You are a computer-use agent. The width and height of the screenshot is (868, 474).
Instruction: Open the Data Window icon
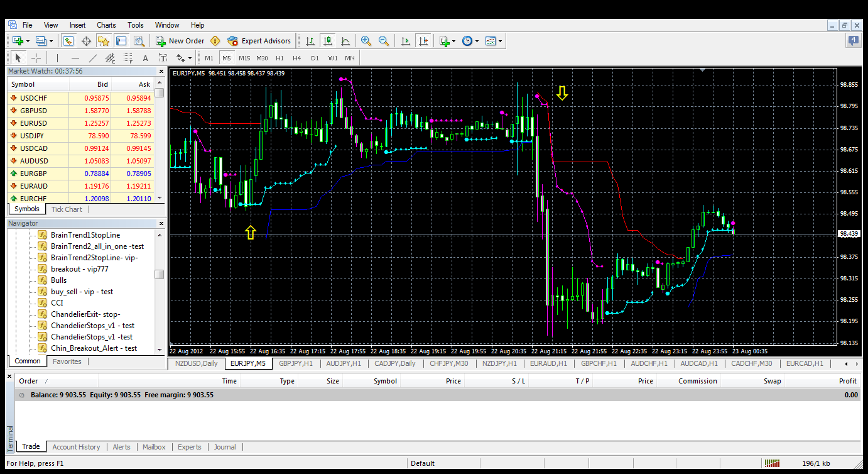(86, 41)
